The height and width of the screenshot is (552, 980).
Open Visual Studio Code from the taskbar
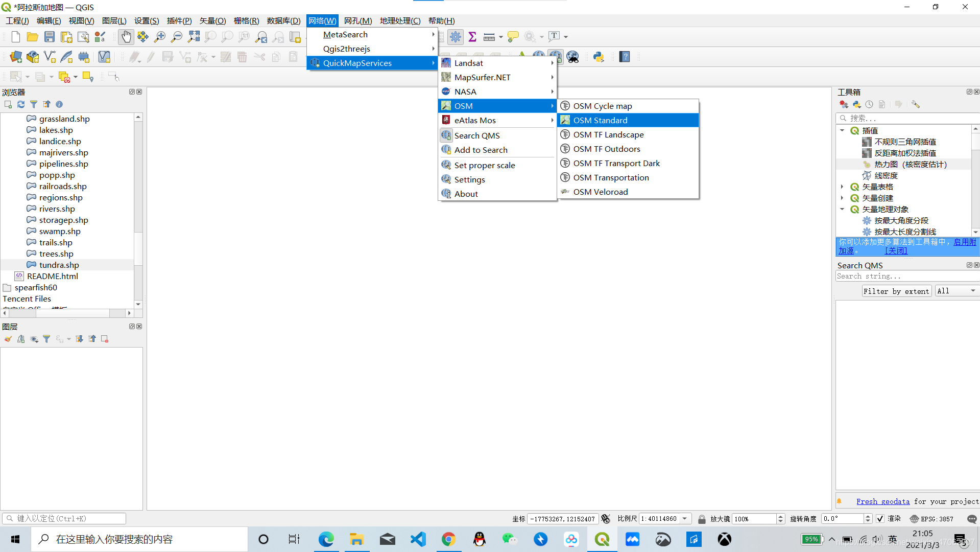pos(418,539)
